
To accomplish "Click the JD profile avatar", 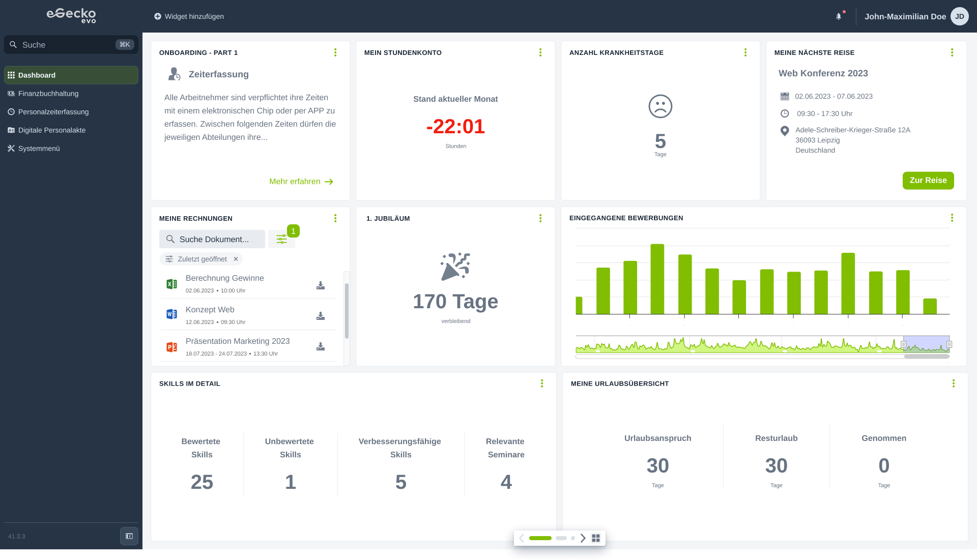I will tap(960, 16).
